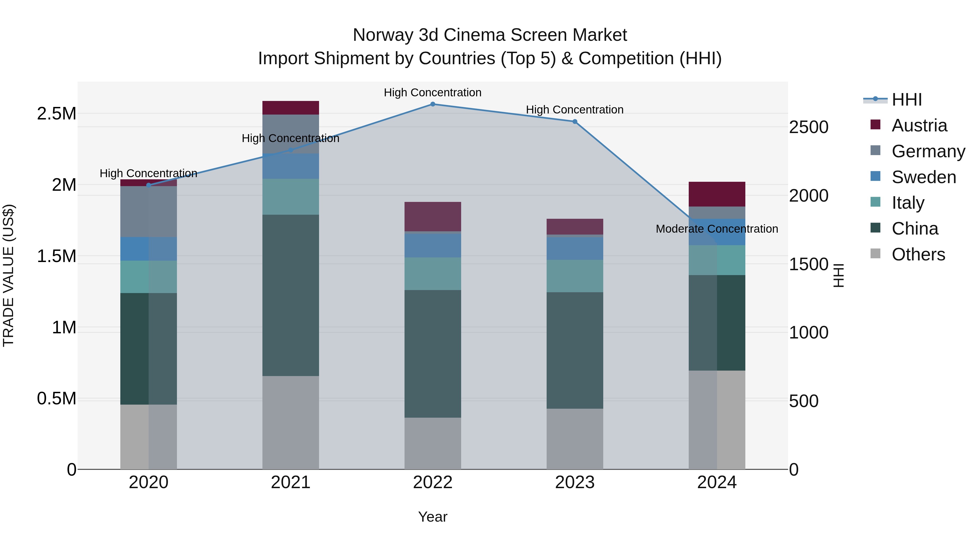Click the Others segment of the 2022 bar
The width and height of the screenshot is (980, 551).
(433, 444)
